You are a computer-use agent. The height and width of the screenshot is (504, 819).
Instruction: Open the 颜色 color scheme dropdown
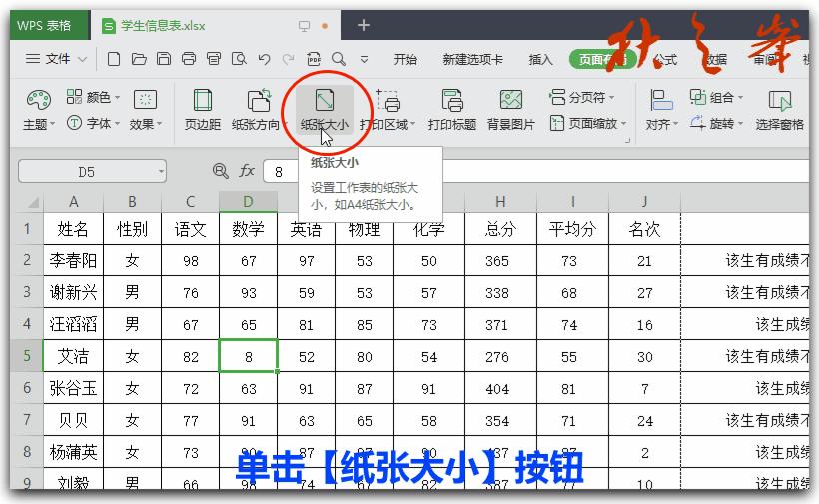tap(94, 97)
